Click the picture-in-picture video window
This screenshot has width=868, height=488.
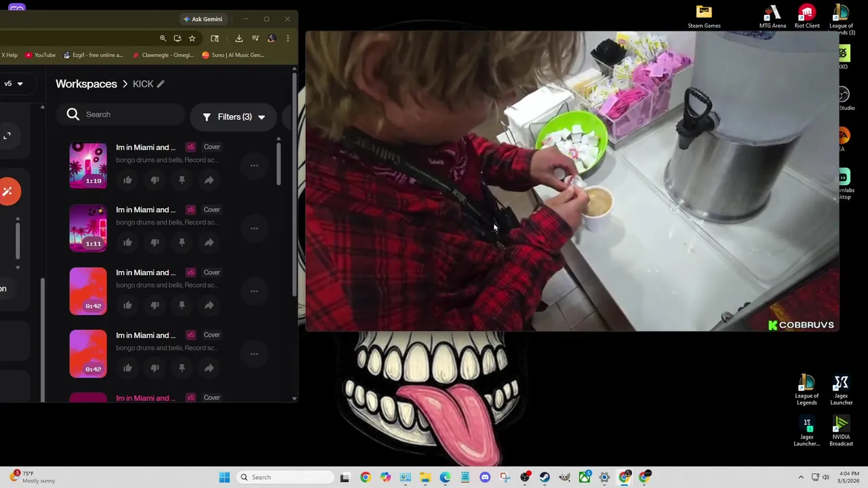click(x=572, y=181)
